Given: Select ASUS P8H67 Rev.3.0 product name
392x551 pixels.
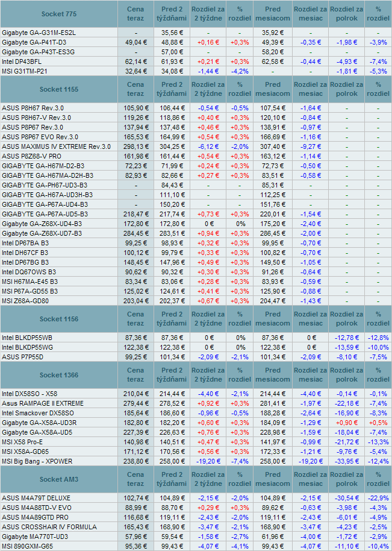Looking at the screenshot, I should point(33,109).
